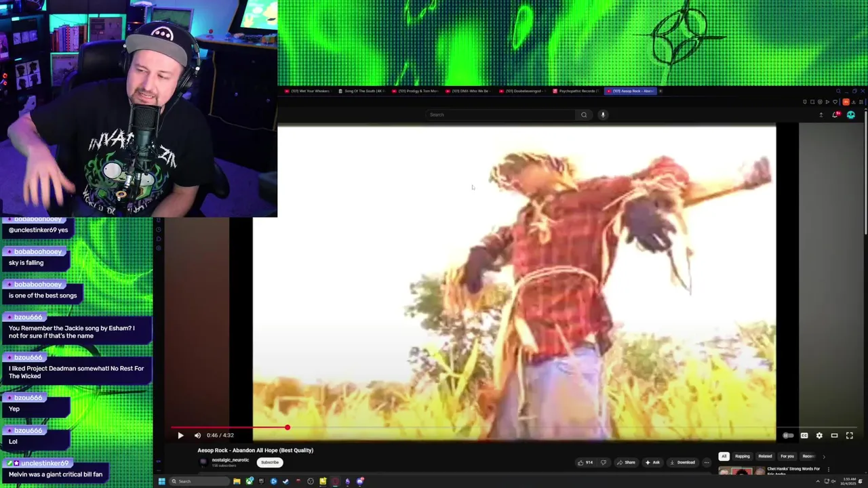This screenshot has height=488, width=868.
Task: Click chat message "sky is falling"
Action: (x=26, y=263)
